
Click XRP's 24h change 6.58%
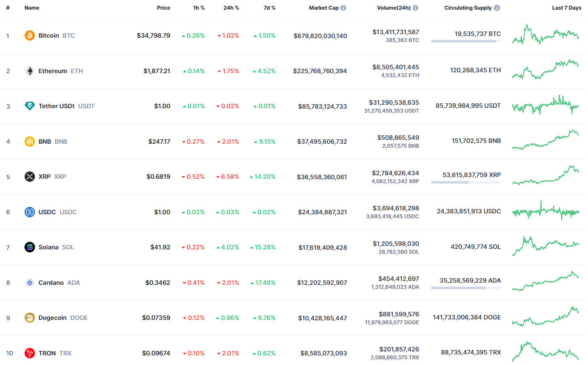[228, 177]
